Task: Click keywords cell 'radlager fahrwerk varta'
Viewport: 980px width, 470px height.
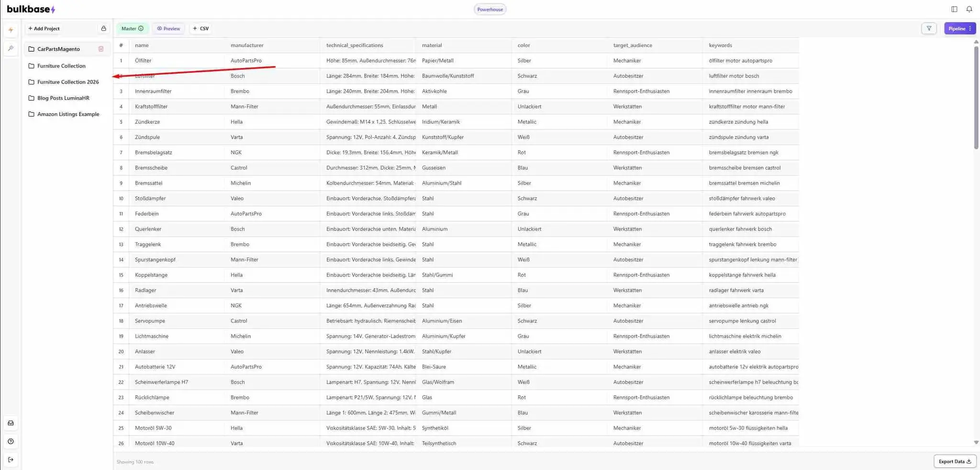Action: (x=751, y=290)
